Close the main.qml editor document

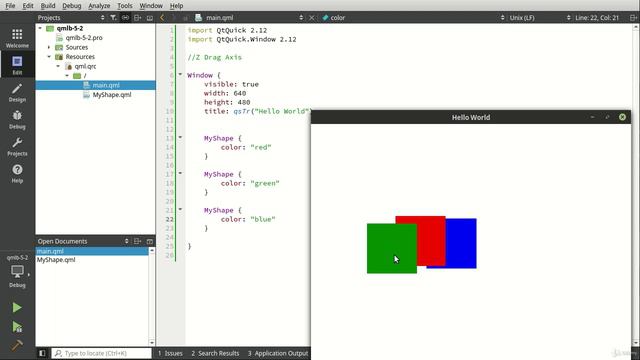pos(311,18)
